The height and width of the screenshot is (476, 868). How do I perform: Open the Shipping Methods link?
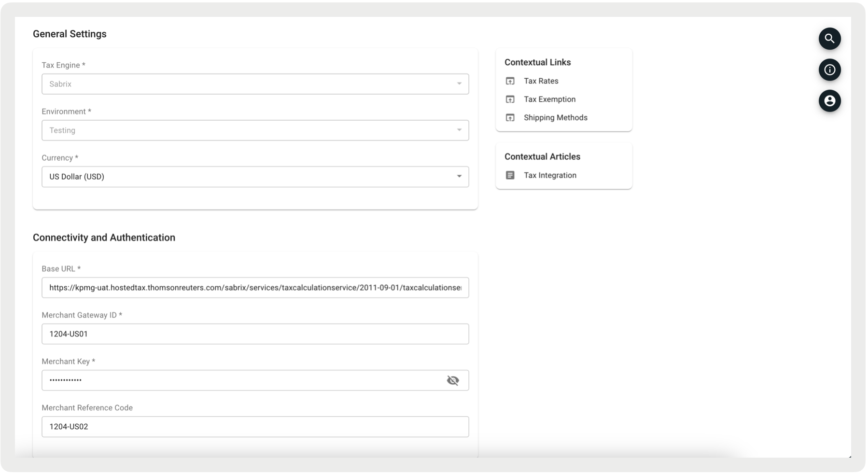(555, 118)
